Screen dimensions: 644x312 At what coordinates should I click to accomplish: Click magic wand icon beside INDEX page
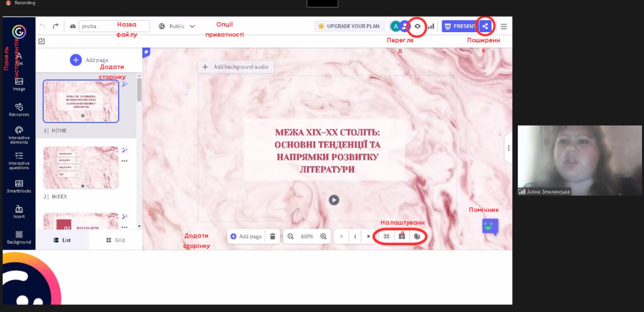[x=125, y=150]
